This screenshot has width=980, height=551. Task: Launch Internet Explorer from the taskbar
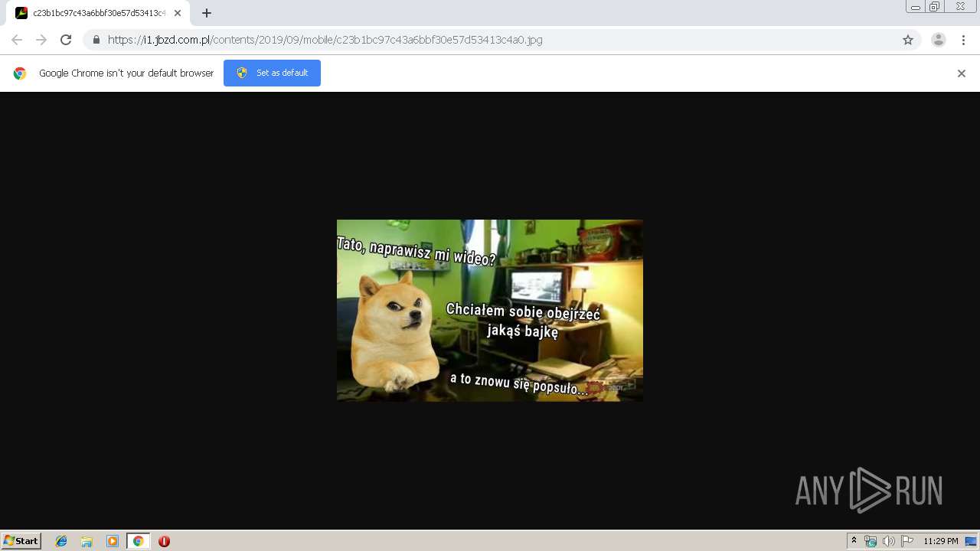click(61, 541)
